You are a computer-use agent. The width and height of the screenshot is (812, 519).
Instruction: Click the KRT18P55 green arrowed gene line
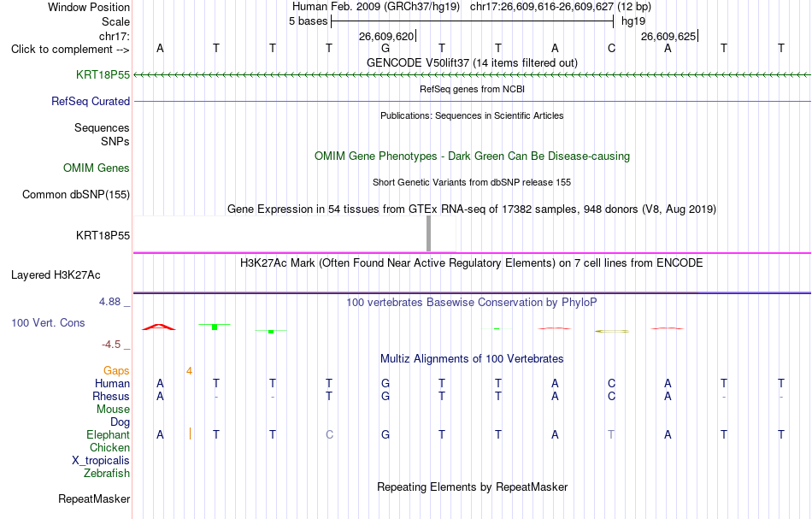coord(472,75)
